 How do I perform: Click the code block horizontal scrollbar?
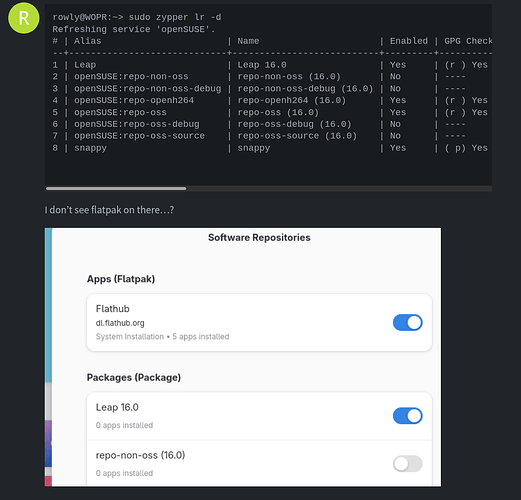tap(116, 188)
